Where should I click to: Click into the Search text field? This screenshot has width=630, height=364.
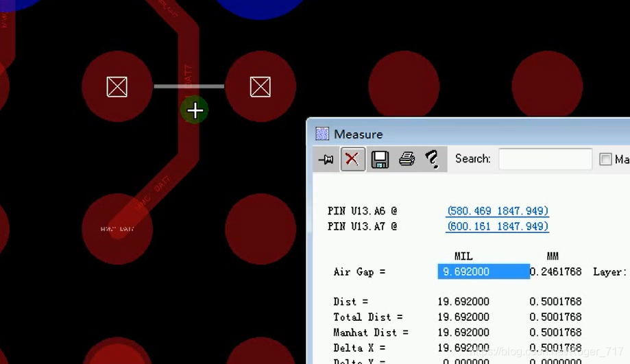[x=544, y=159]
